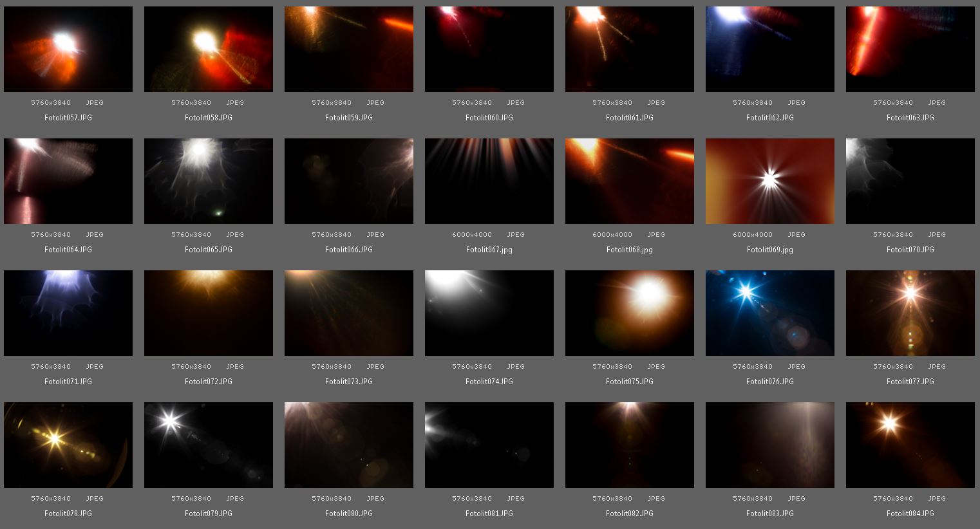Select the light rays thumbnail Fotolit067.jpg
The height and width of the screenshot is (529, 980).
pos(489,181)
